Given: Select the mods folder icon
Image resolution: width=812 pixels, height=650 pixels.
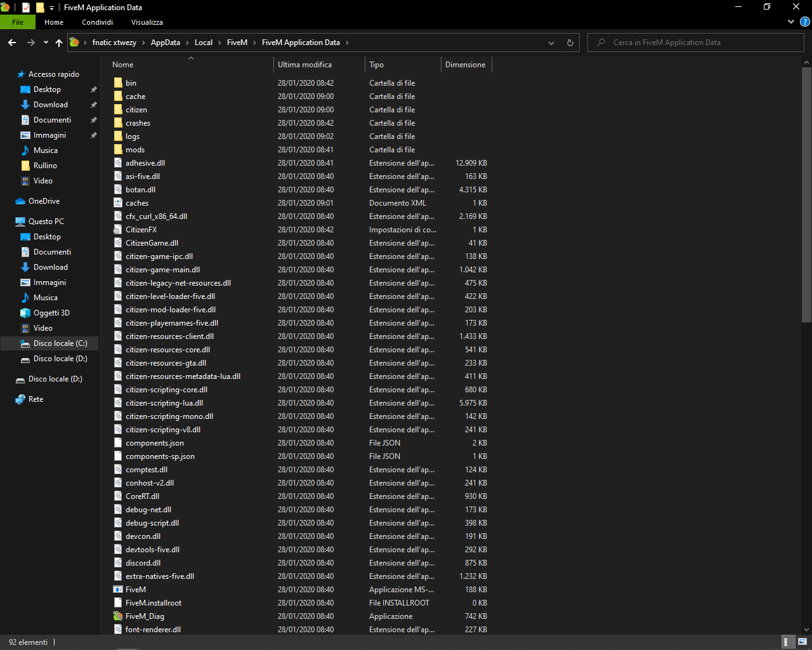Looking at the screenshot, I should 118,150.
